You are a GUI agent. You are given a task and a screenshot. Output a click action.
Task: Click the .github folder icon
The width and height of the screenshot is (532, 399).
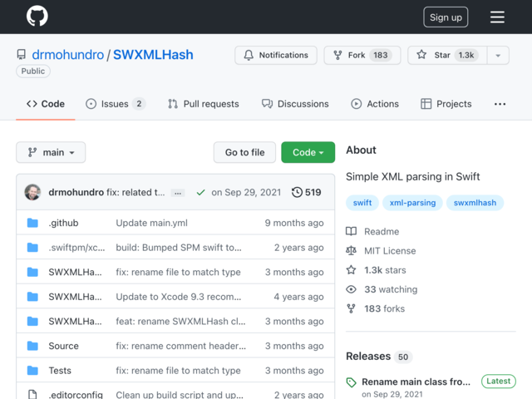pos(32,223)
